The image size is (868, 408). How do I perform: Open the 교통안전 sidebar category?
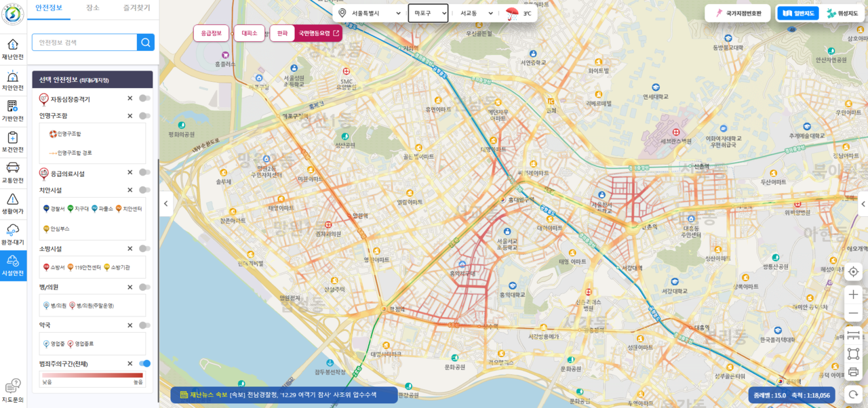(12, 172)
